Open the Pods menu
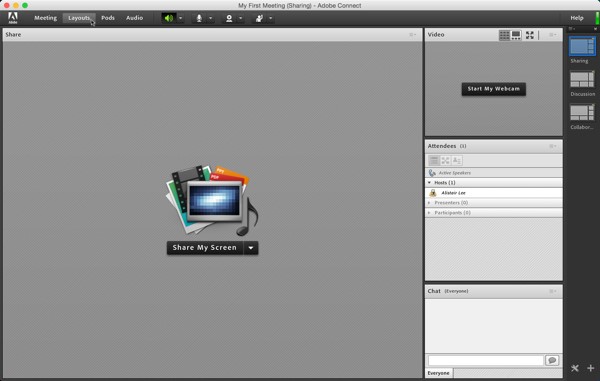The height and width of the screenshot is (381, 600). click(x=108, y=18)
